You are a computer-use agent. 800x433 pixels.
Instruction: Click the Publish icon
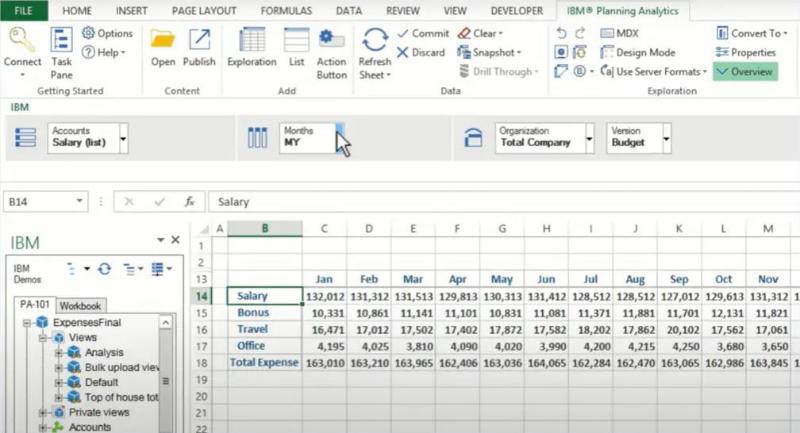click(199, 40)
